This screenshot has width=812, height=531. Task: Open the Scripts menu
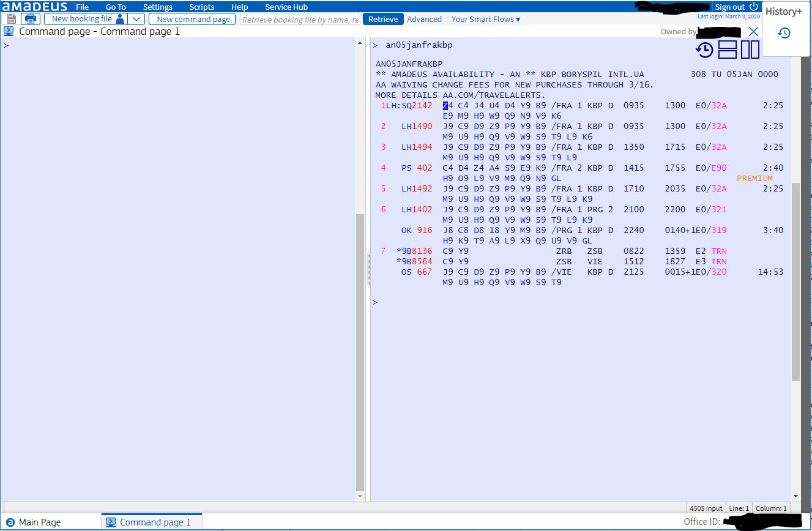point(202,7)
